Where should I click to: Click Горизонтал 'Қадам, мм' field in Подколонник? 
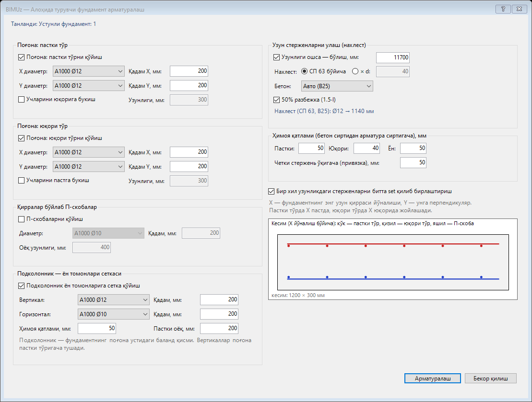coord(219,314)
